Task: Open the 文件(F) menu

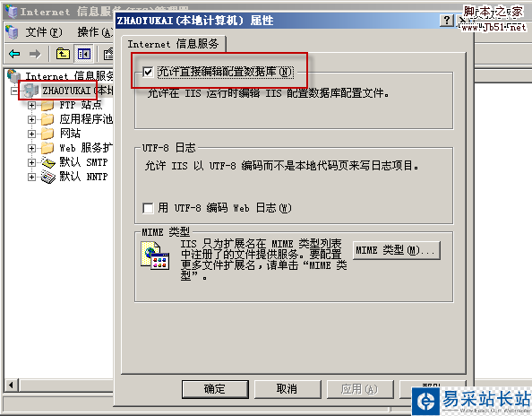Action: 44,32
